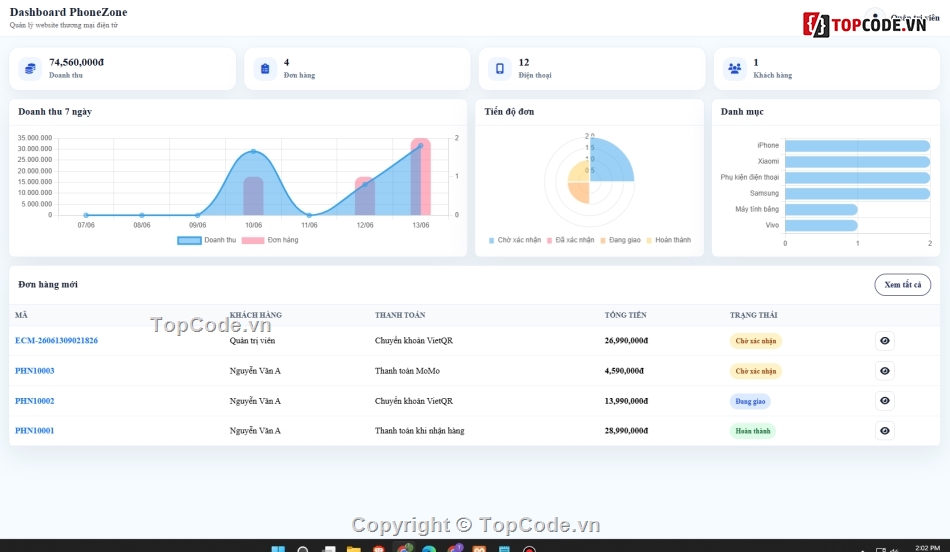
Task: View order ECM-26061309021826 via its eye icon
Action: coord(885,341)
